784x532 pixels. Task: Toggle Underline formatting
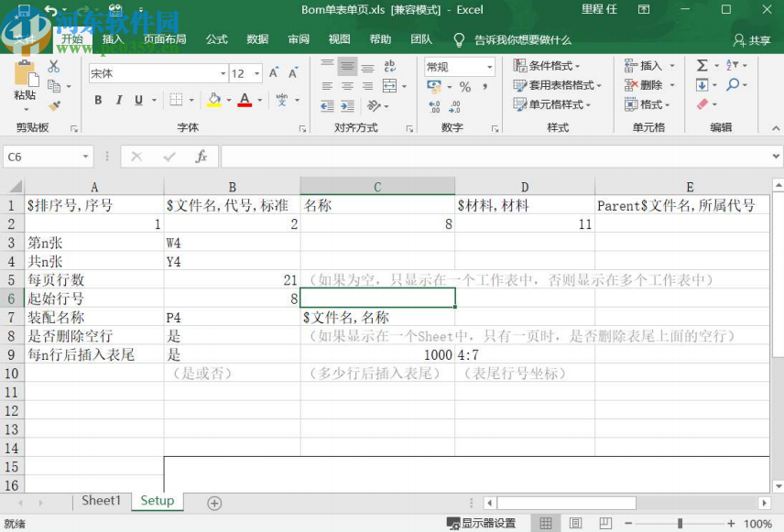coord(139,100)
